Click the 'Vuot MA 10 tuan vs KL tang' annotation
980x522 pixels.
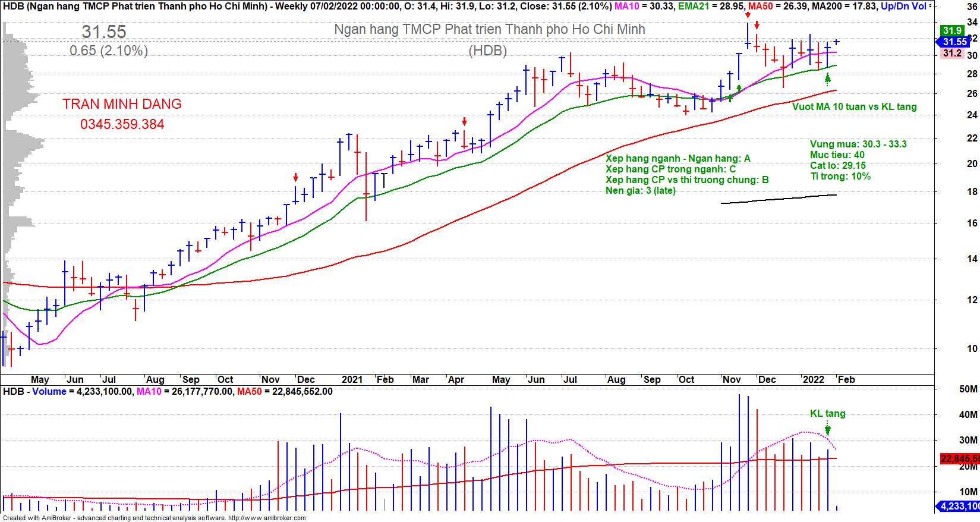click(x=854, y=106)
